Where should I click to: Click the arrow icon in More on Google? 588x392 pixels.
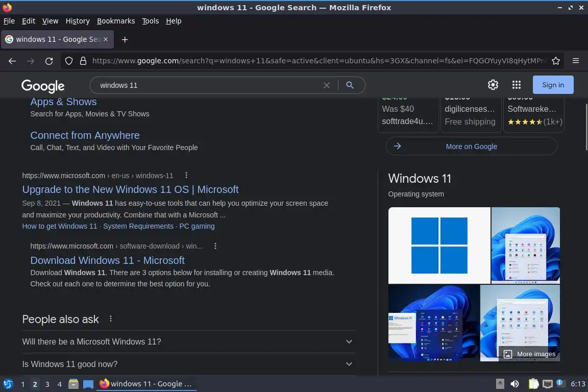[x=398, y=146]
